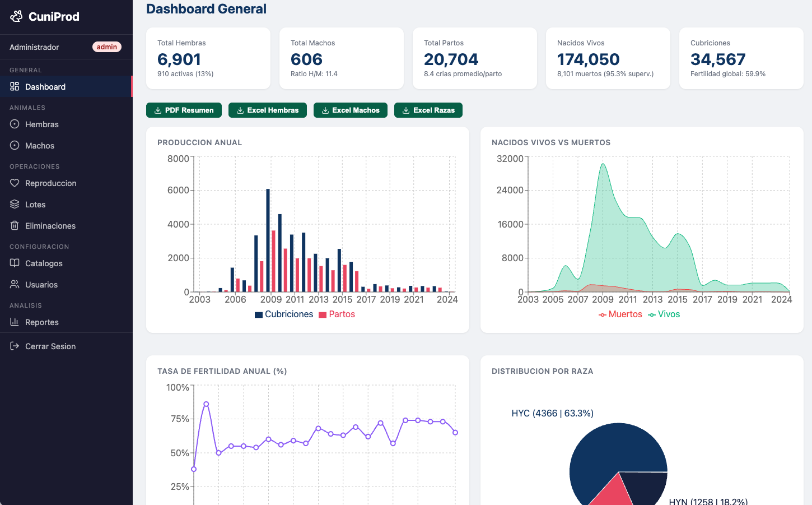
Task: Open Catalogos configuration
Action: [x=66, y=263]
